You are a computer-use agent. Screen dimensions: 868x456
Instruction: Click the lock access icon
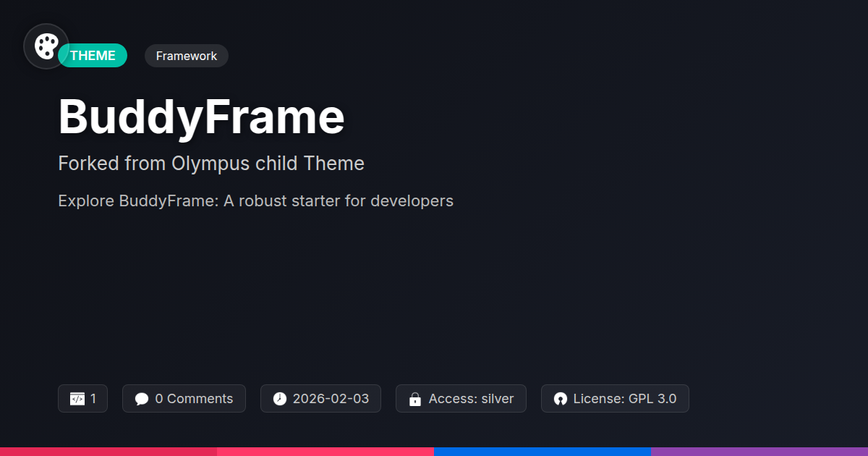click(x=415, y=399)
